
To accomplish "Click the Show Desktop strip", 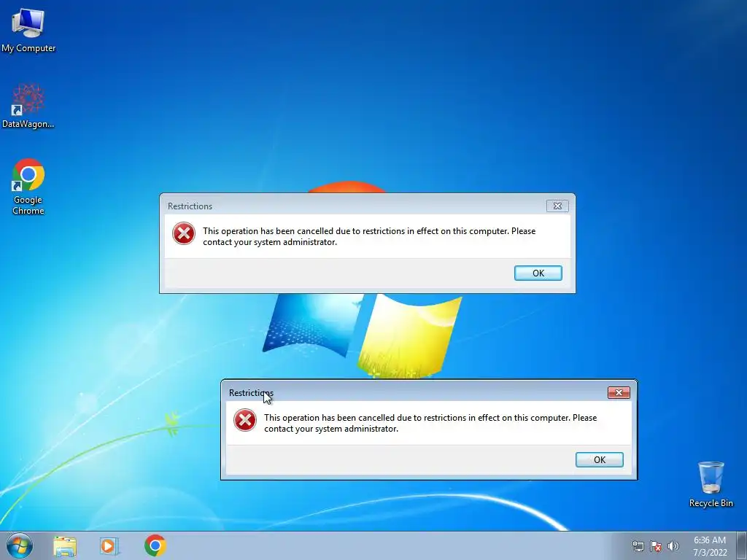I will click(741, 545).
